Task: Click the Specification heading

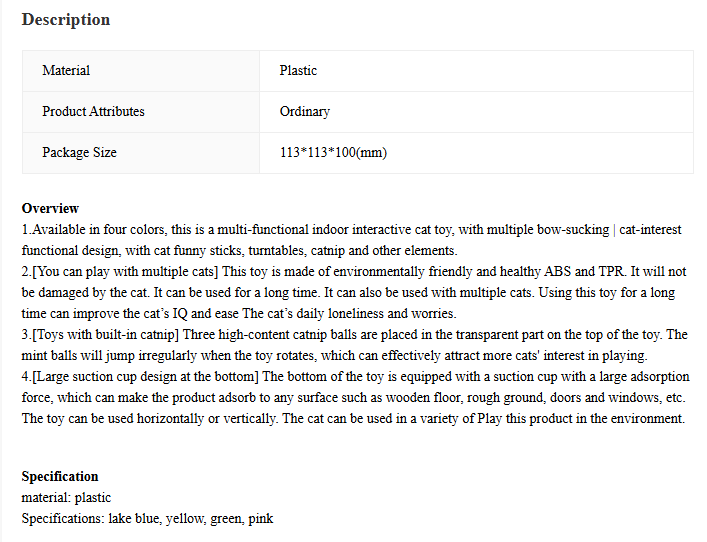Action: coord(60,477)
